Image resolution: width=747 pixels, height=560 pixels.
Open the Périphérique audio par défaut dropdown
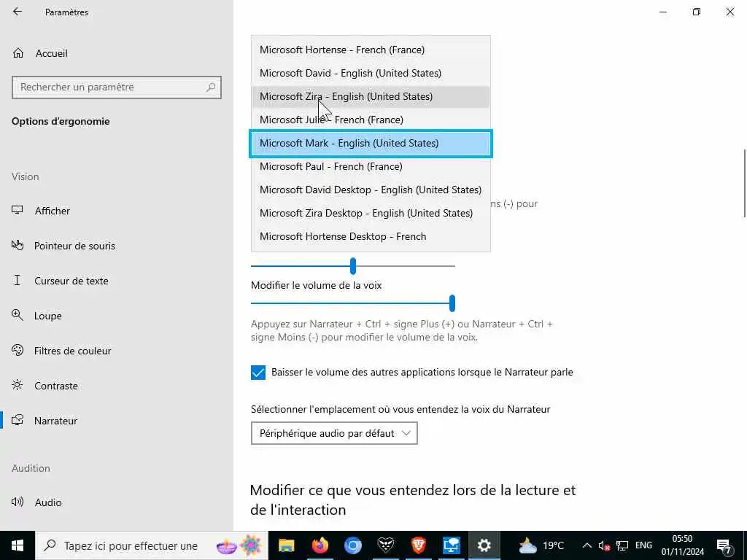[x=334, y=433]
